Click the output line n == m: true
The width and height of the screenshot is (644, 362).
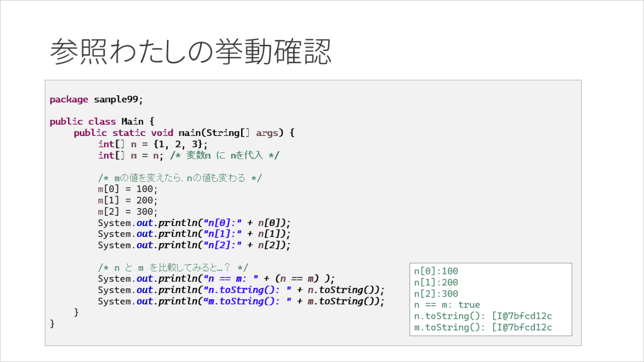tap(447, 305)
